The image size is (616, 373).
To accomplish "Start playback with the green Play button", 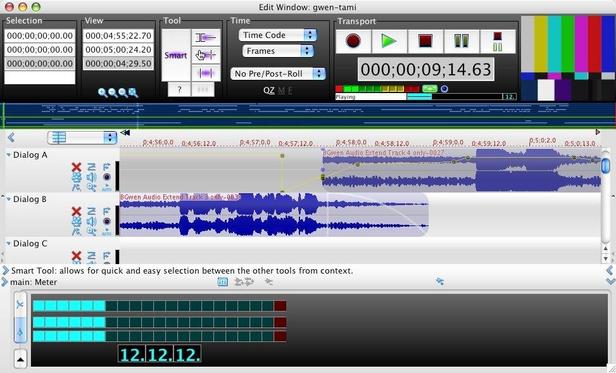I will pos(389,41).
